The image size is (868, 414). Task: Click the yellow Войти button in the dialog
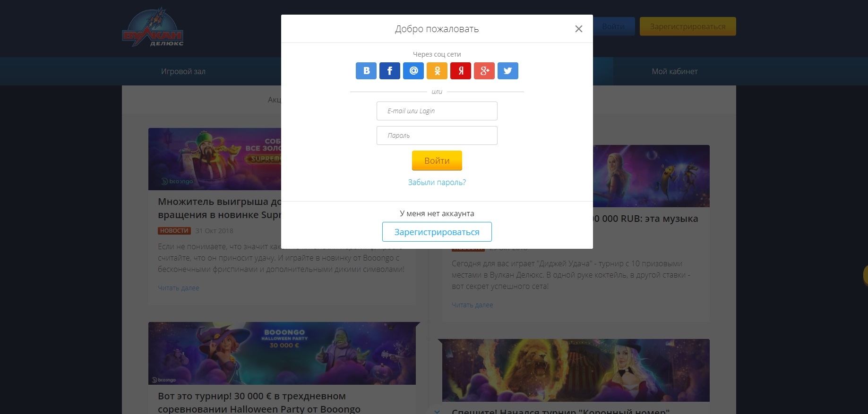[x=437, y=161]
